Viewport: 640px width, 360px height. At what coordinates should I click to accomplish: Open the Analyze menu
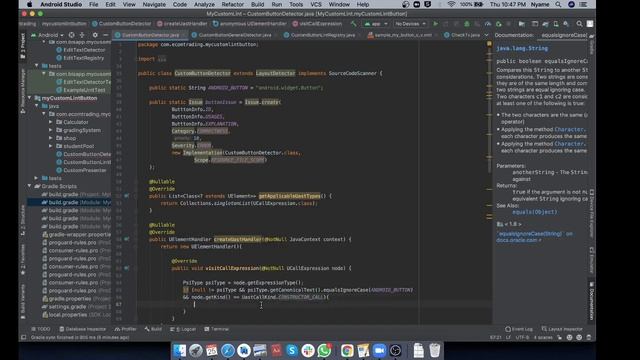pos(204,4)
